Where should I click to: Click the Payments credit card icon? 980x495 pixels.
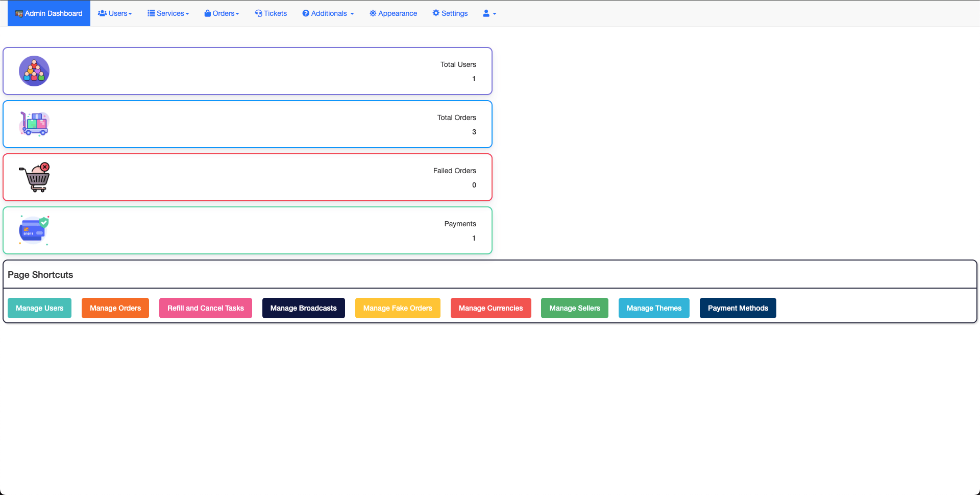(x=34, y=230)
